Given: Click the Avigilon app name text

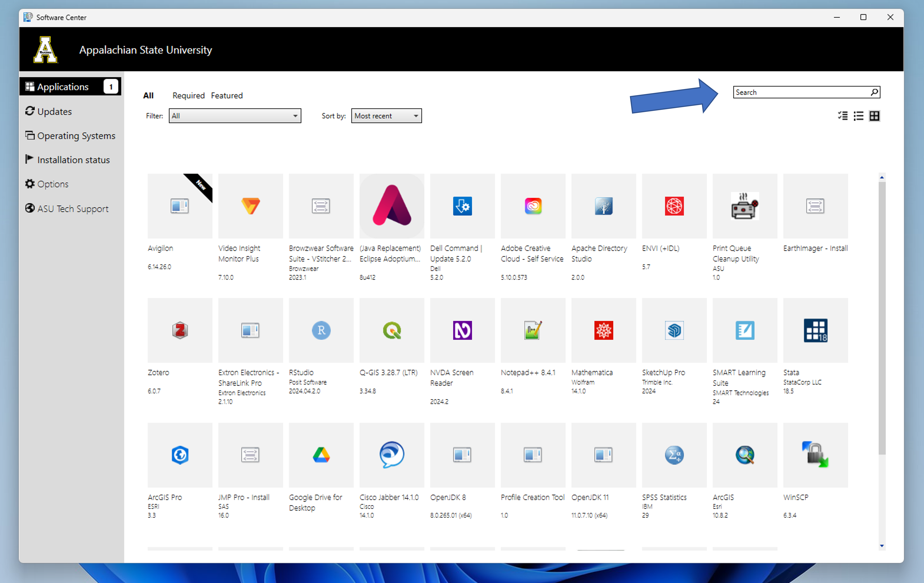Looking at the screenshot, I should [160, 248].
